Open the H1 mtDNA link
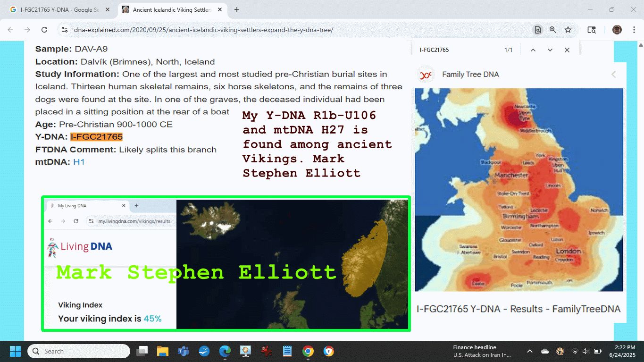This screenshot has height=362, width=644. pyautogui.click(x=79, y=162)
